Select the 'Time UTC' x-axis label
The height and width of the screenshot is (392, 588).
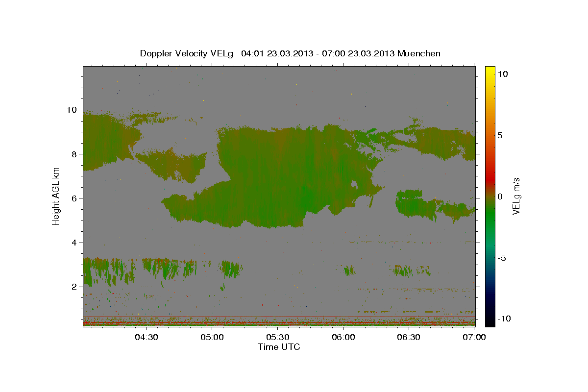click(279, 347)
